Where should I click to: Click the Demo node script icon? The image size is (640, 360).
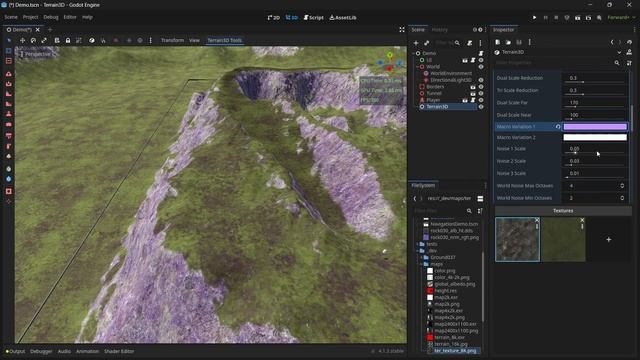tap(481, 53)
